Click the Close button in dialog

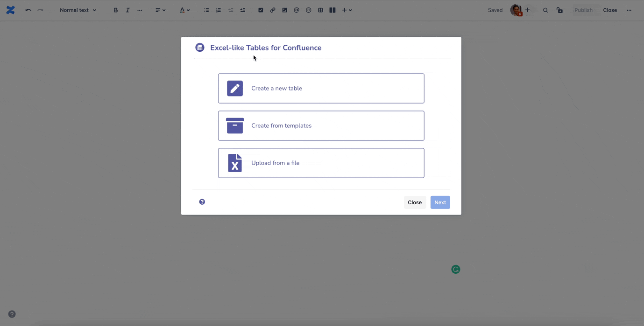tap(415, 202)
